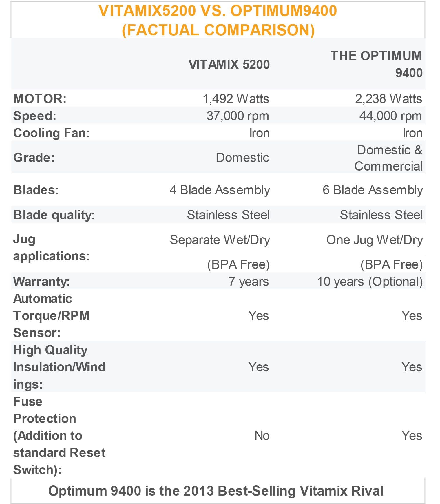Click the Blade quality: row label
Viewport: 440px width, 504px height.
[54, 215]
